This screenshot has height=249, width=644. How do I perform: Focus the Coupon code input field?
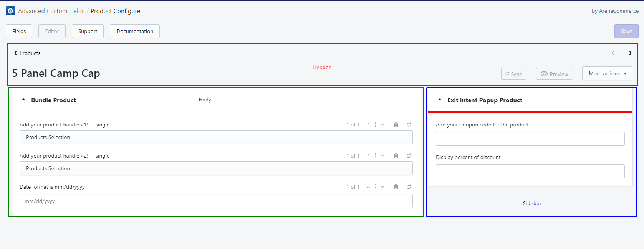530,139
